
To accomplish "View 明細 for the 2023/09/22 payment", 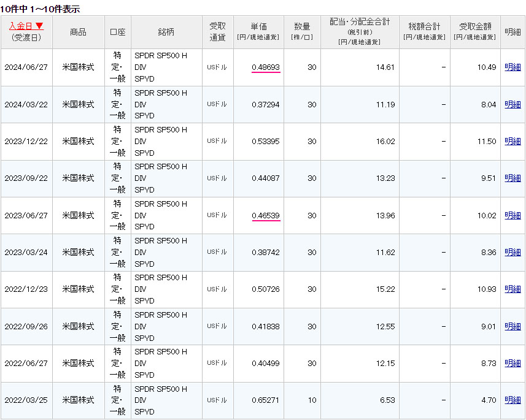I will point(512,178).
